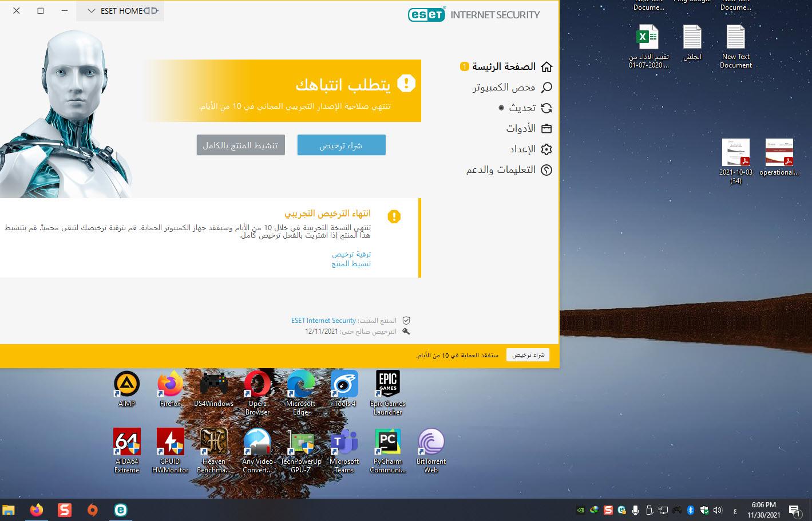Click the gray Activate full product button
This screenshot has width=812, height=521.
pos(240,145)
